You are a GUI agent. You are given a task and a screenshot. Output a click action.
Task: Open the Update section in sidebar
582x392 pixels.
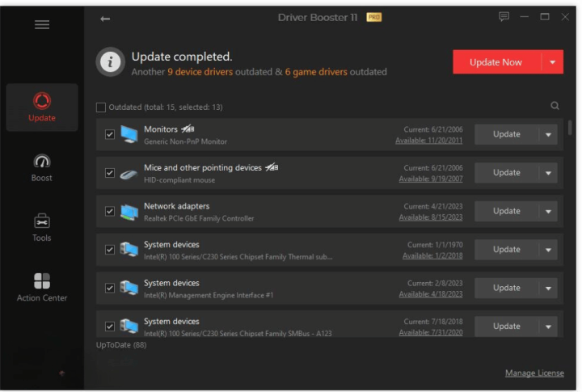tap(42, 107)
